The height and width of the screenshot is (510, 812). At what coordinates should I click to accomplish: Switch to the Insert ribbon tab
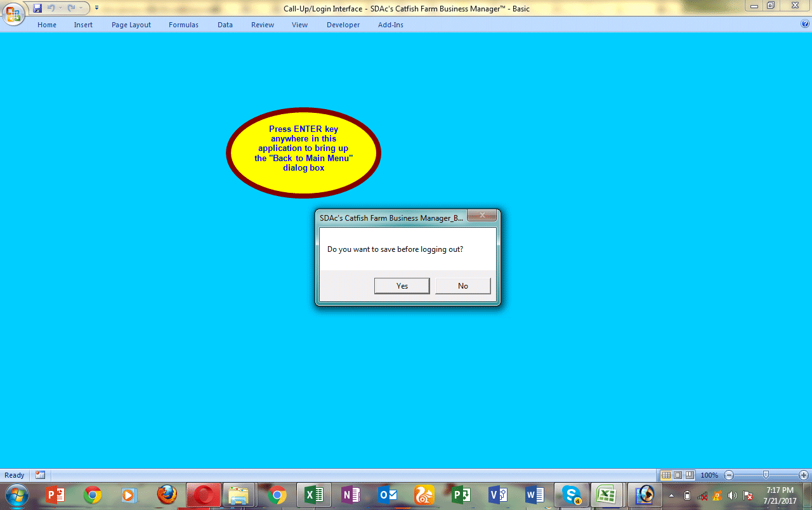(83, 25)
